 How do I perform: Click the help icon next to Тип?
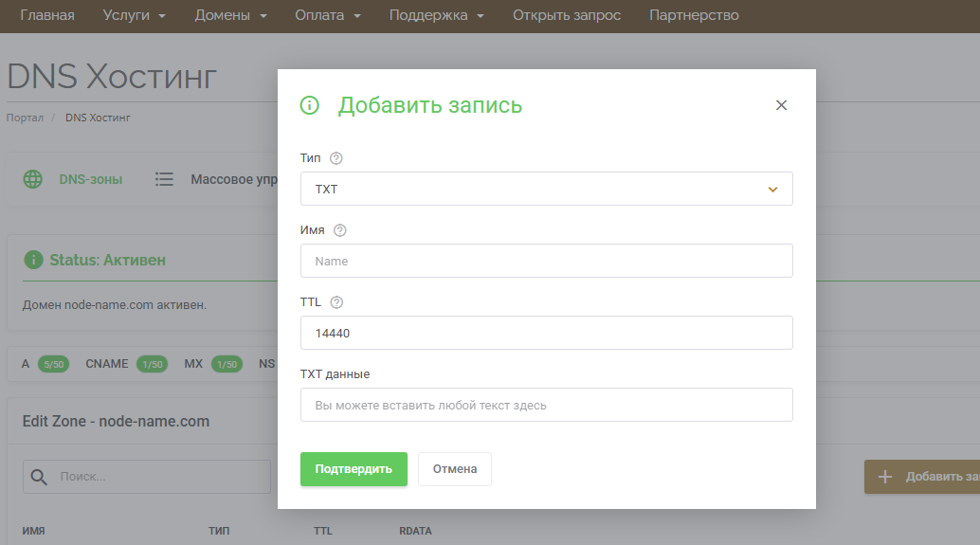point(336,158)
